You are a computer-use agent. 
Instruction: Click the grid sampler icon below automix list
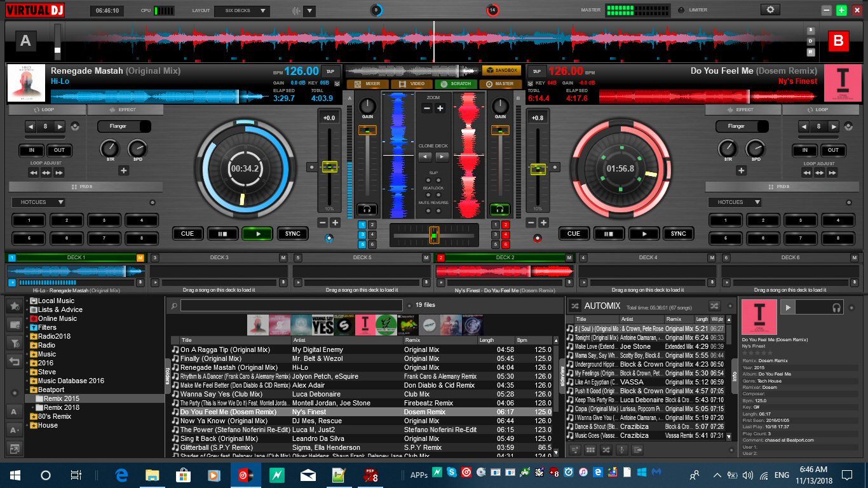coord(590,450)
